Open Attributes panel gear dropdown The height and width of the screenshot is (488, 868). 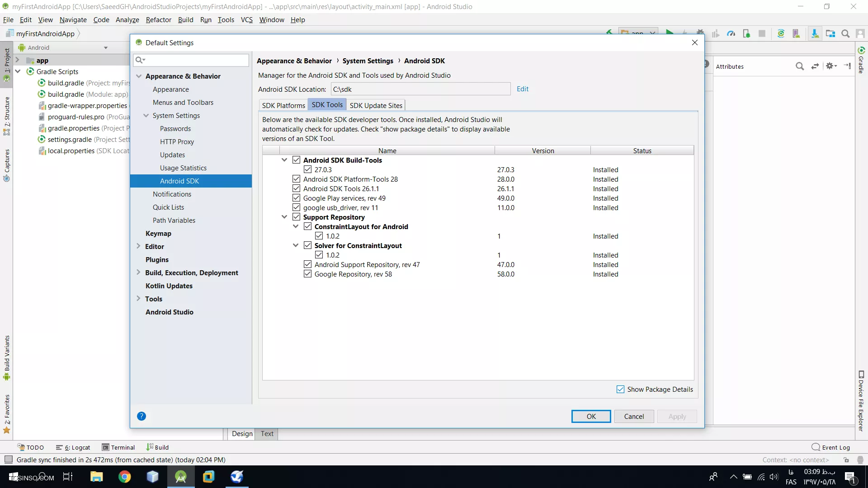click(x=831, y=66)
